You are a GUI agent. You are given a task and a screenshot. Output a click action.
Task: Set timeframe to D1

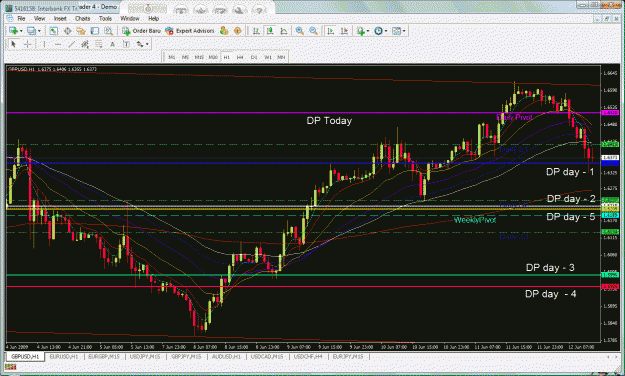pos(254,57)
